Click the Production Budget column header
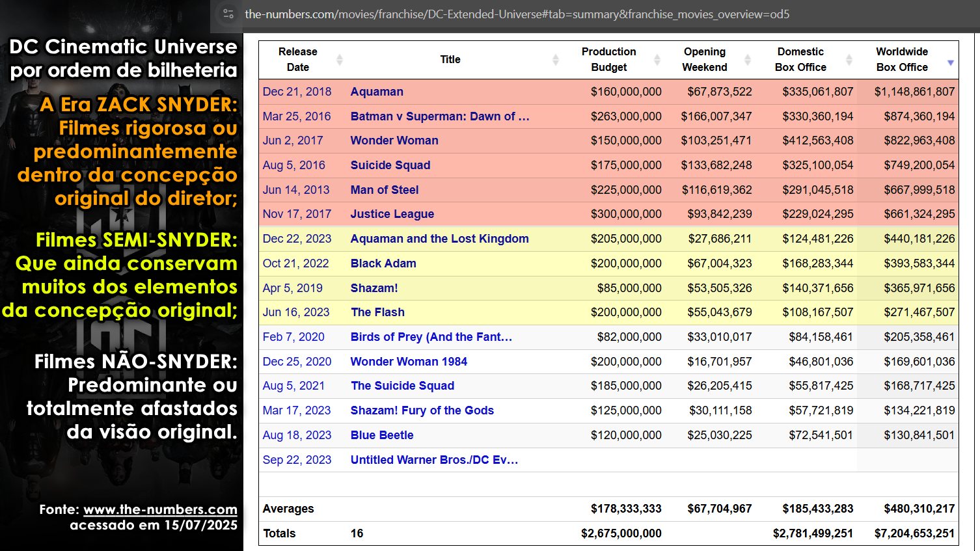The image size is (980, 551). (x=608, y=59)
